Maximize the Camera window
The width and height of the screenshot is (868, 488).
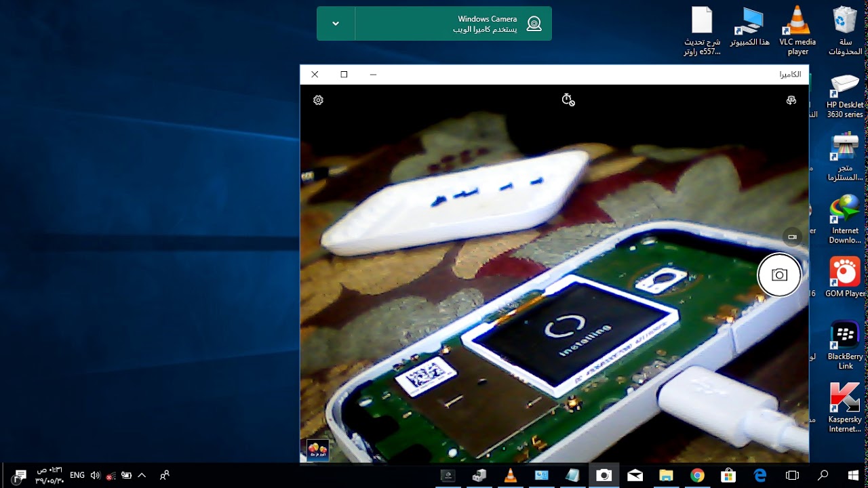point(344,75)
